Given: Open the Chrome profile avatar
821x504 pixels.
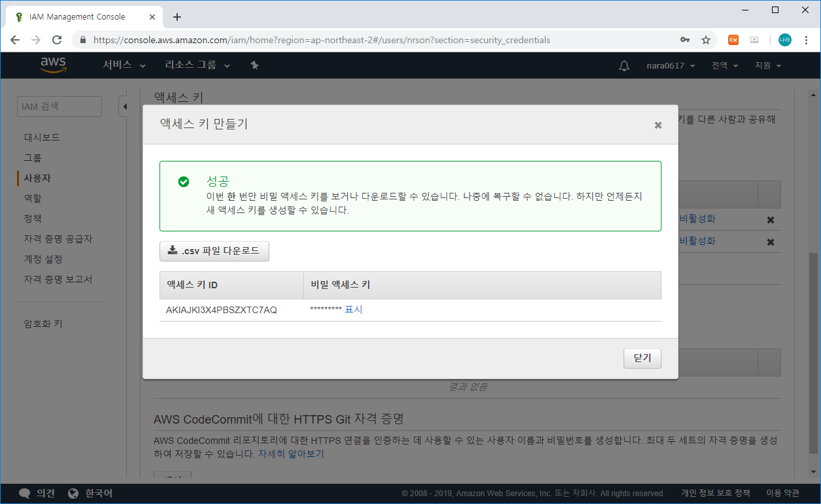Looking at the screenshot, I should [785, 40].
